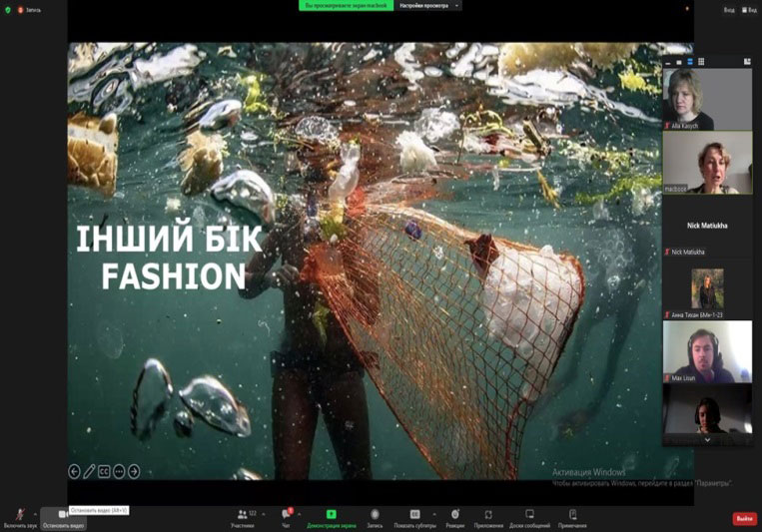Screen dimensions: 762x532
Task: Select Max Lisun video thumbnail
Action: click(x=707, y=351)
